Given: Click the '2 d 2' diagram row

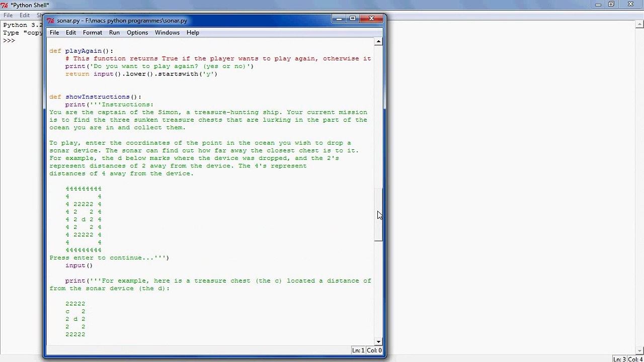Looking at the screenshot, I should point(75,319).
